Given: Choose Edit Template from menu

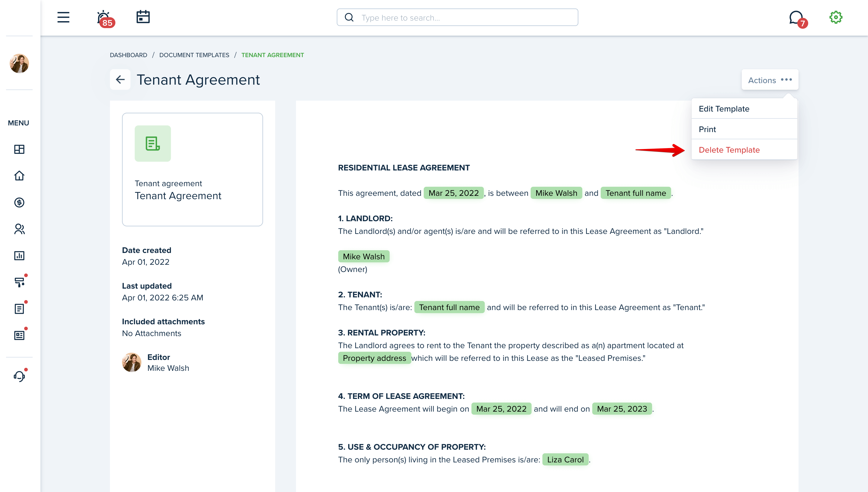Looking at the screenshot, I should 744,109.
